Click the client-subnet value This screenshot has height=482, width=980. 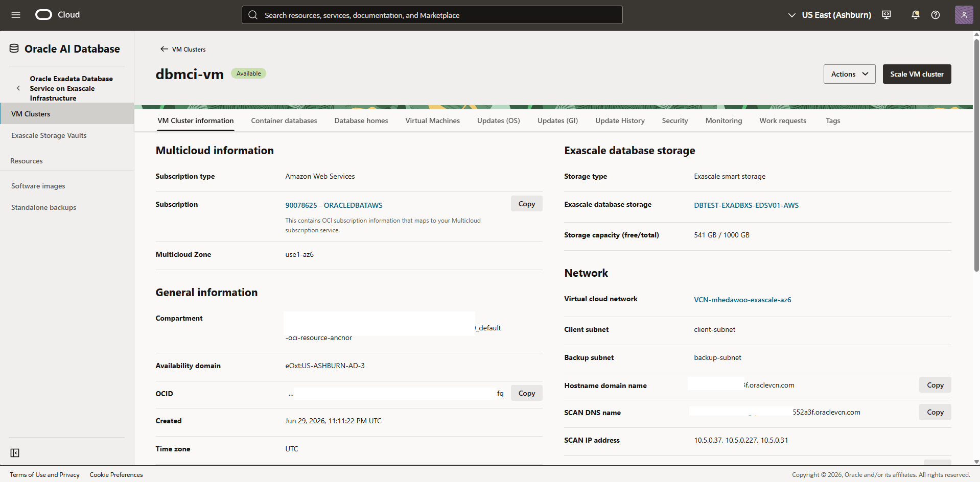click(x=714, y=329)
